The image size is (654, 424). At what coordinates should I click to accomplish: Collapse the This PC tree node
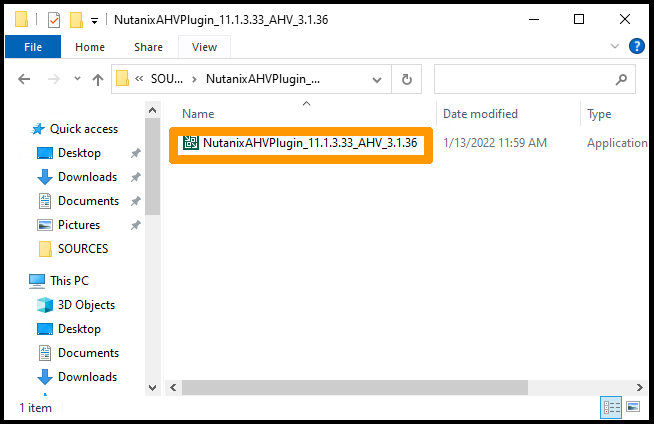[x=20, y=281]
